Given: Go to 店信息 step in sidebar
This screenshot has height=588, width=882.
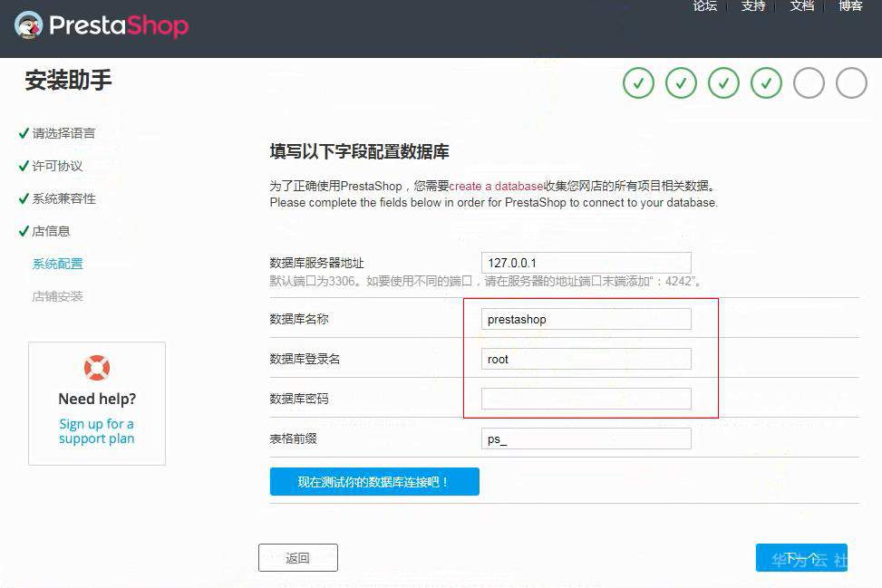Looking at the screenshot, I should [x=51, y=231].
